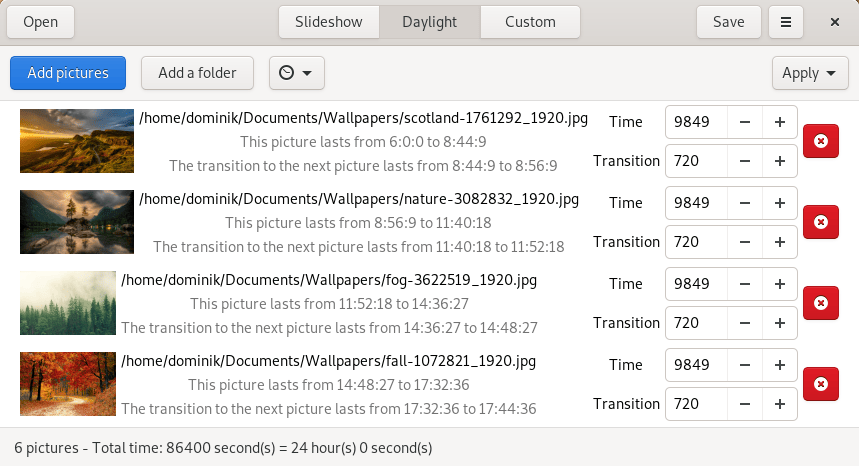Screen dimensions: 859x466
Task: Decrease Time for the fog picture
Action: point(745,284)
